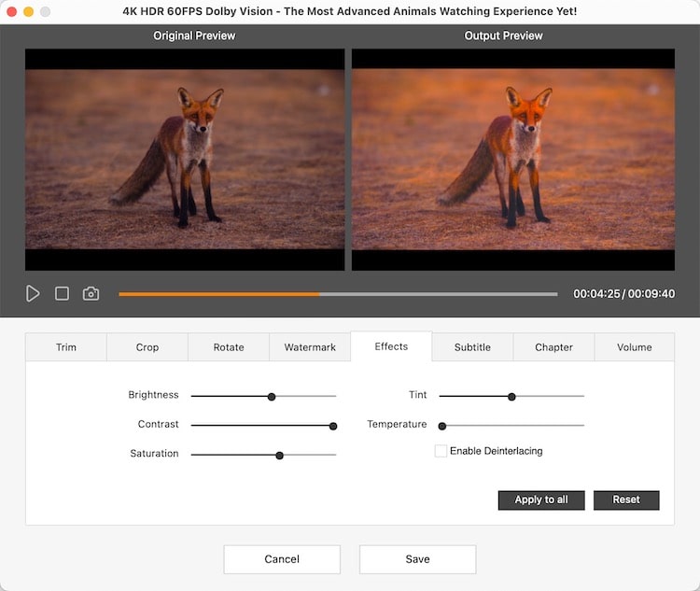The image size is (700, 591).
Task: Go to the Watermark tab
Action: 310,347
